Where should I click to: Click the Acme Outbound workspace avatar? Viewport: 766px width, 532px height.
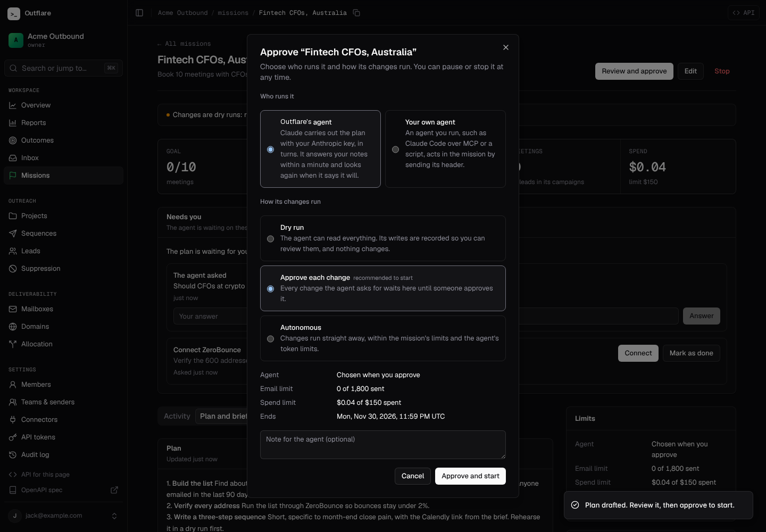16,40
